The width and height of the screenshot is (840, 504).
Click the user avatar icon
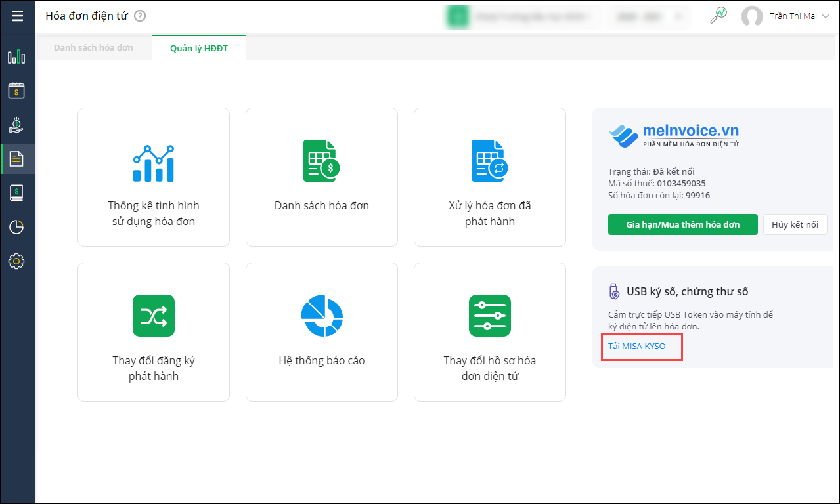coord(752,16)
